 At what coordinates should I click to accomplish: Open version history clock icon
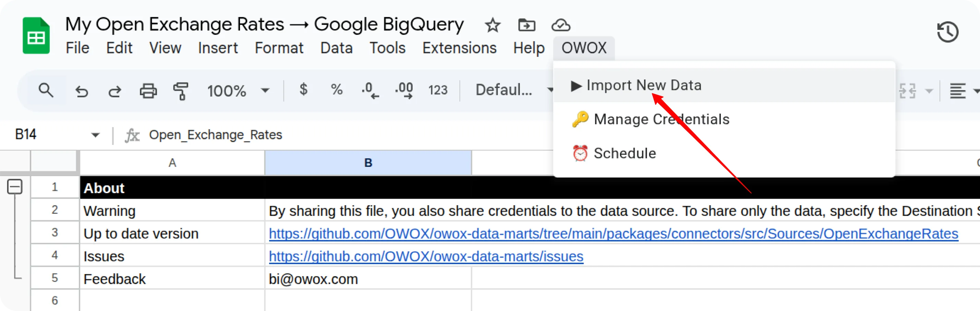click(x=947, y=32)
